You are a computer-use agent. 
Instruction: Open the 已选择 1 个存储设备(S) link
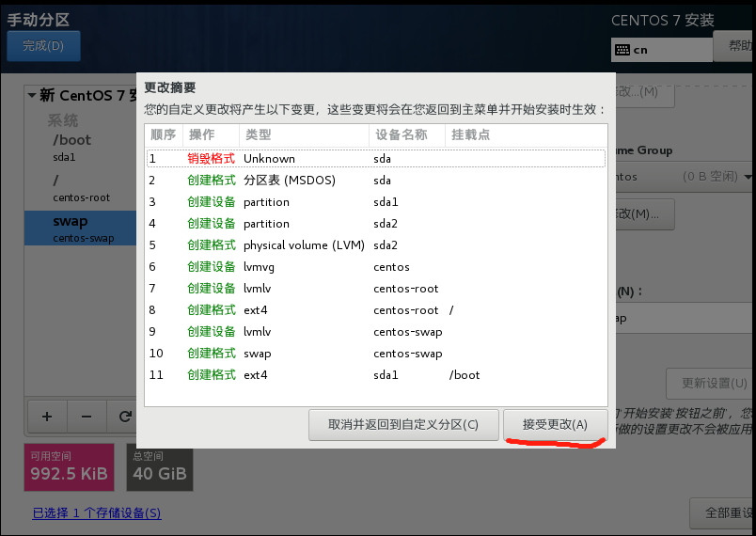point(97,512)
